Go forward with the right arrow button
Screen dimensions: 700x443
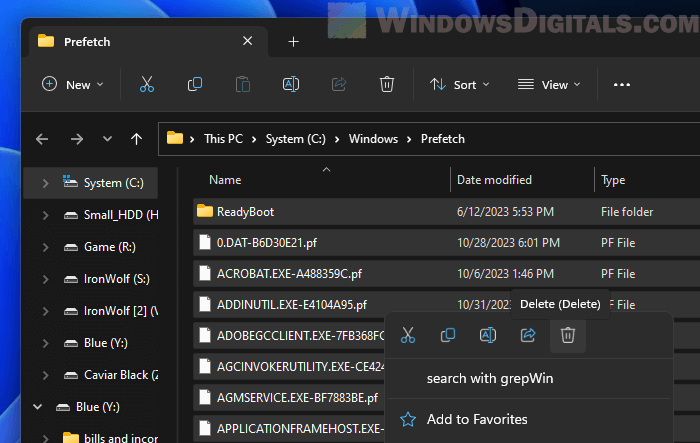77,139
